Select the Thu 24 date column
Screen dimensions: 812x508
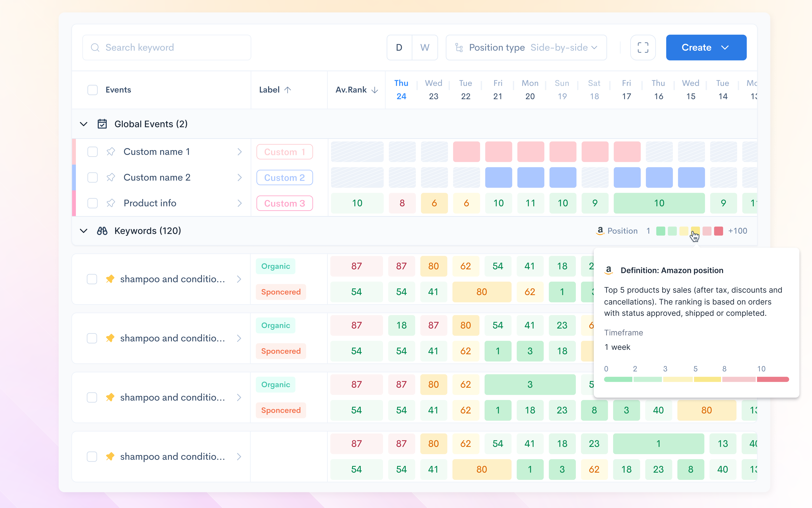pos(401,90)
